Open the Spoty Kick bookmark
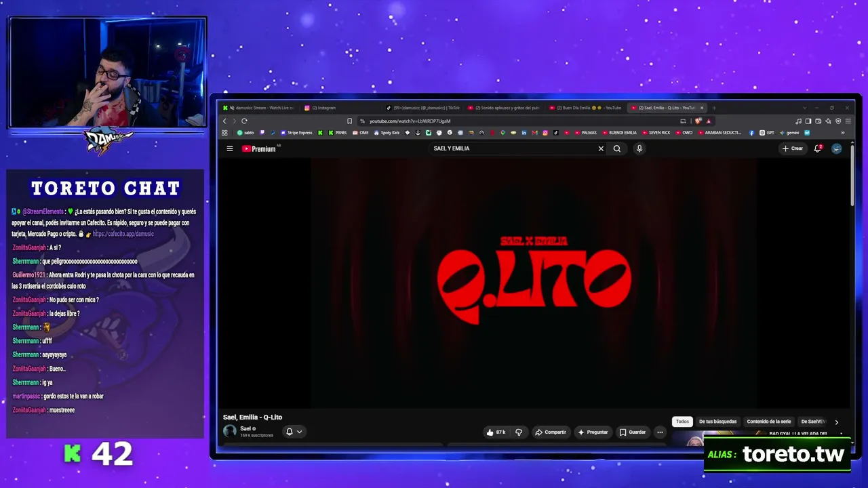868x488 pixels. click(387, 133)
